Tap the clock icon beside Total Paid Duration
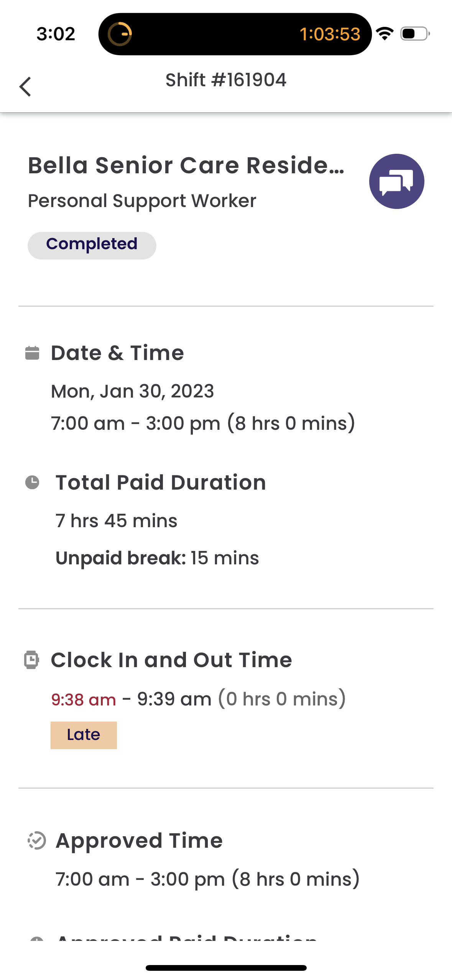Viewport: 452px width, 980px height. tap(32, 482)
